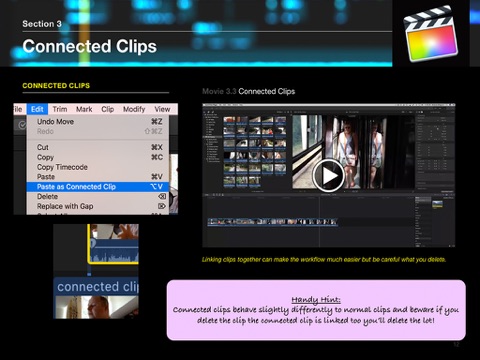Image resolution: width=480 pixels, height=360 pixels.
Task: Click the 'Handy Hint:' underlined heading
Action: pos(316,300)
